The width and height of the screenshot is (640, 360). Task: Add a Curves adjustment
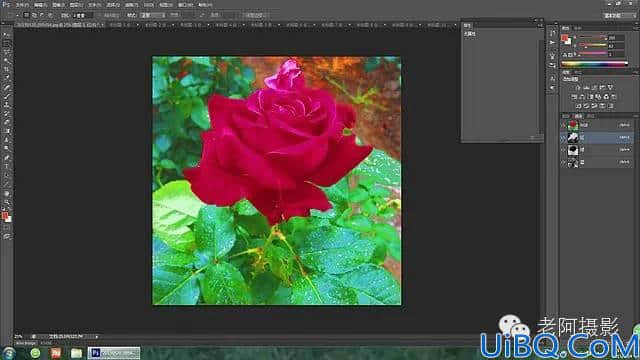[594, 88]
